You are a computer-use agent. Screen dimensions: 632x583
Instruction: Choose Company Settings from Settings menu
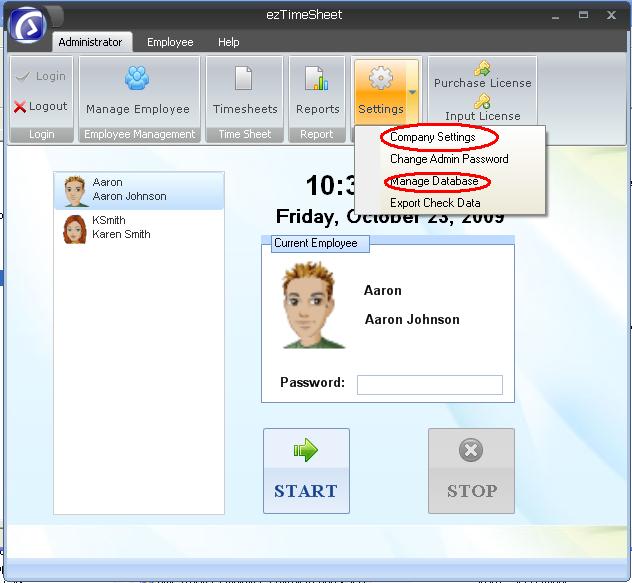[432, 137]
